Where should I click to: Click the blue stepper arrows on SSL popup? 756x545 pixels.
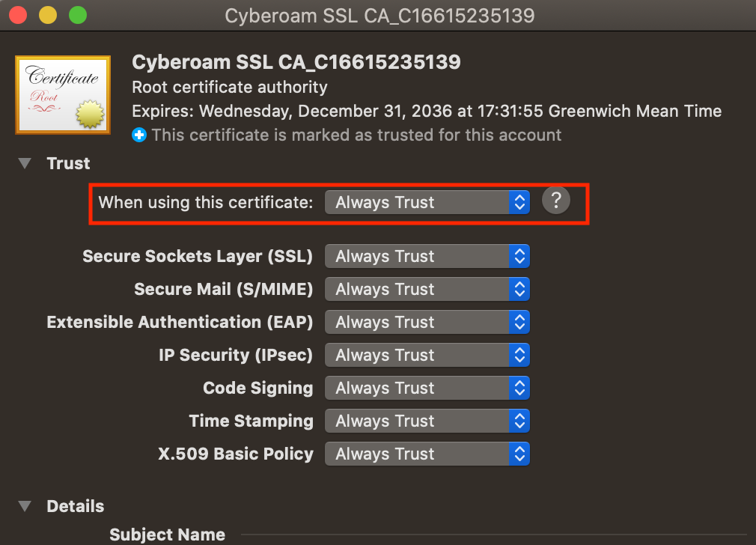pyautogui.click(x=519, y=256)
